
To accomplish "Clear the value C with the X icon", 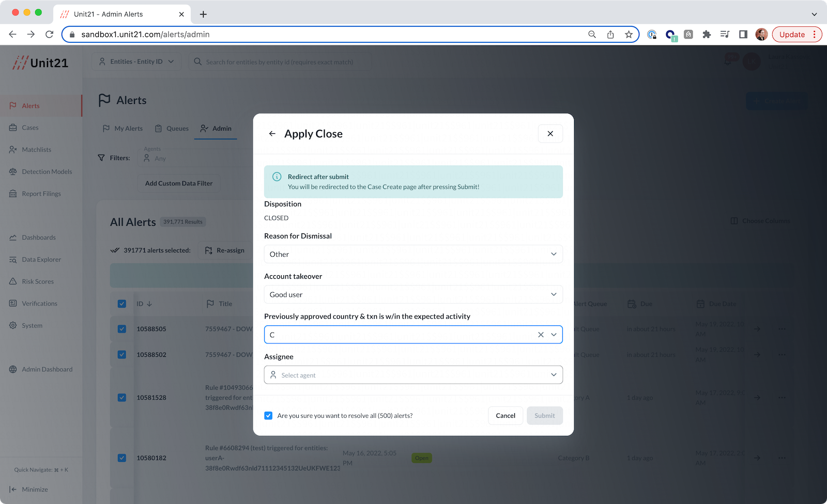I will click(x=541, y=335).
